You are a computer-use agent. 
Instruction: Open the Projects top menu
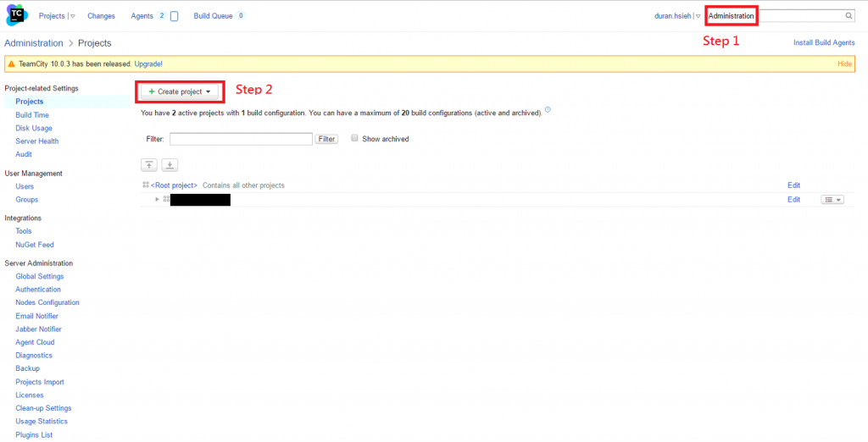[x=52, y=16]
